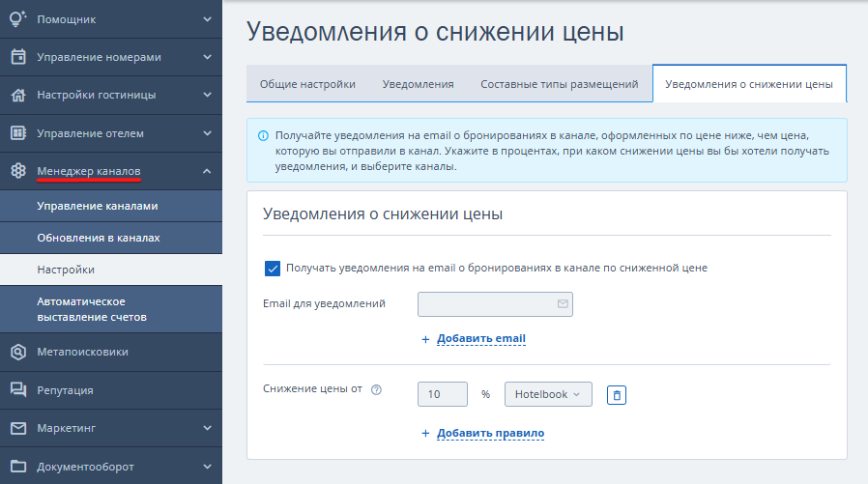Select Уведомления о снижении цены tab
868x484 pixels.
749,84
